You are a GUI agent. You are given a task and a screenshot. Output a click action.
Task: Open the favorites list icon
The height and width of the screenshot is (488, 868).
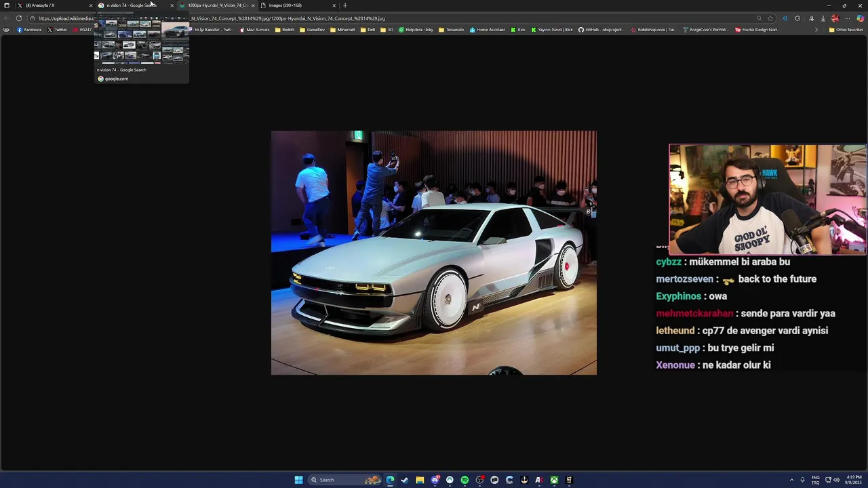pos(811,18)
